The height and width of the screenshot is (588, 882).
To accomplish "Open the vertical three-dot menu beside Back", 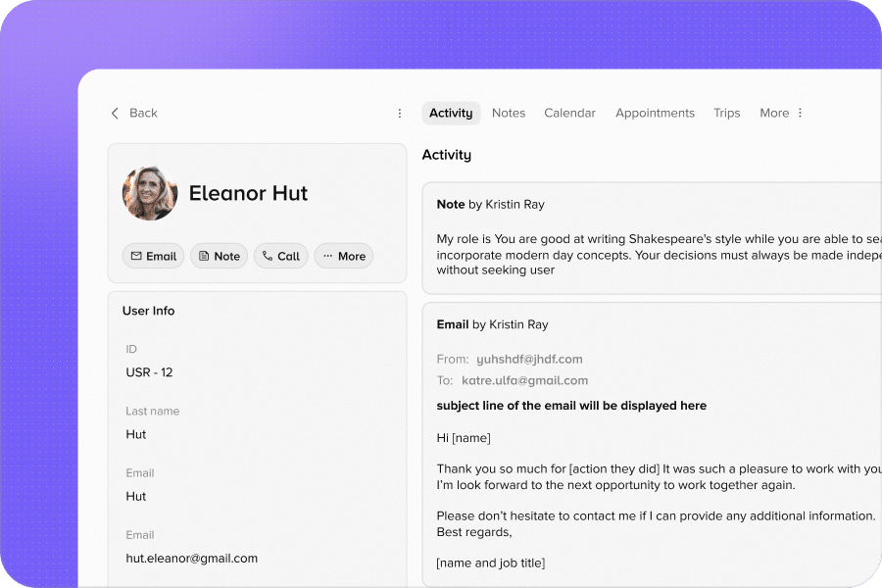I will (x=399, y=114).
